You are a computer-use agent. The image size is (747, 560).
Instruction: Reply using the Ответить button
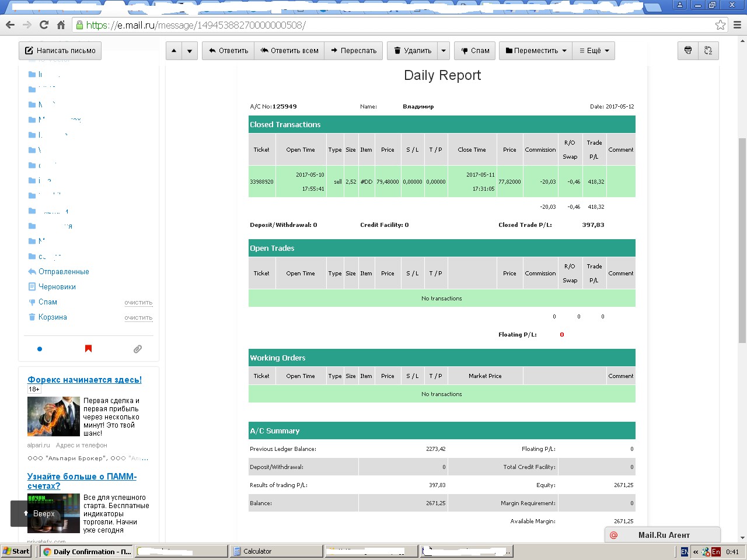[x=228, y=51]
